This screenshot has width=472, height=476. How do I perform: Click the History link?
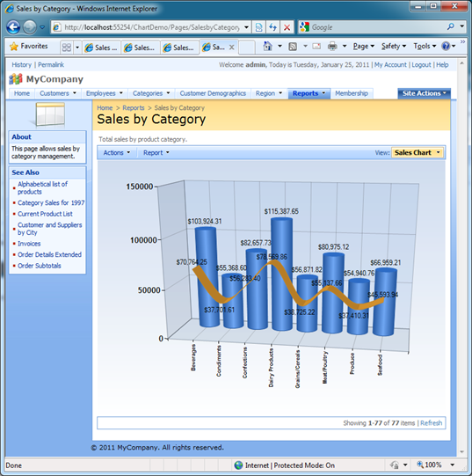(x=22, y=64)
